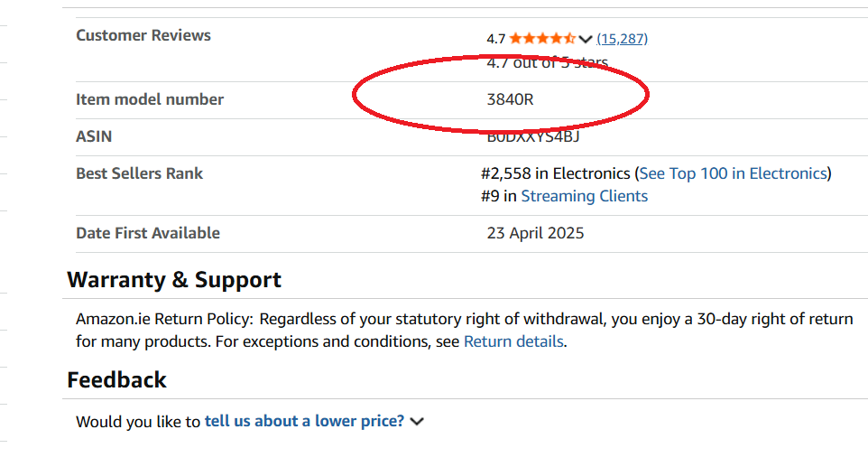Click the Item model number label
Screen dimensions: 868x476
(x=150, y=99)
